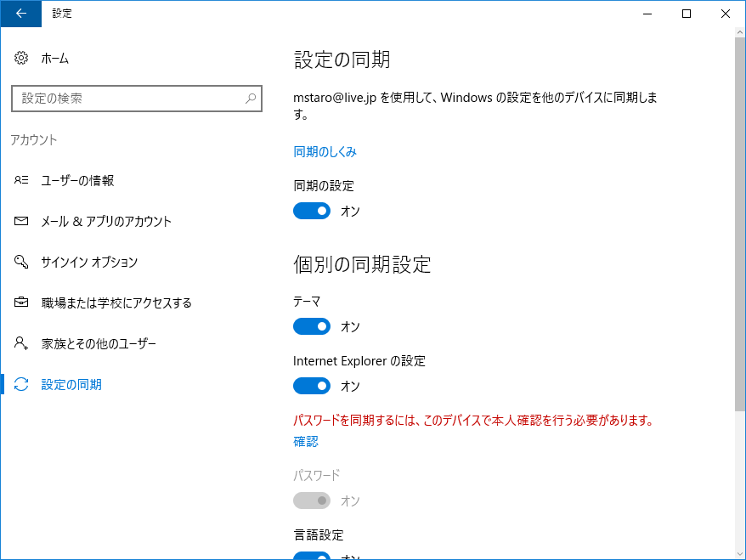Toggle the 言語設定 sync switch

coord(312,556)
